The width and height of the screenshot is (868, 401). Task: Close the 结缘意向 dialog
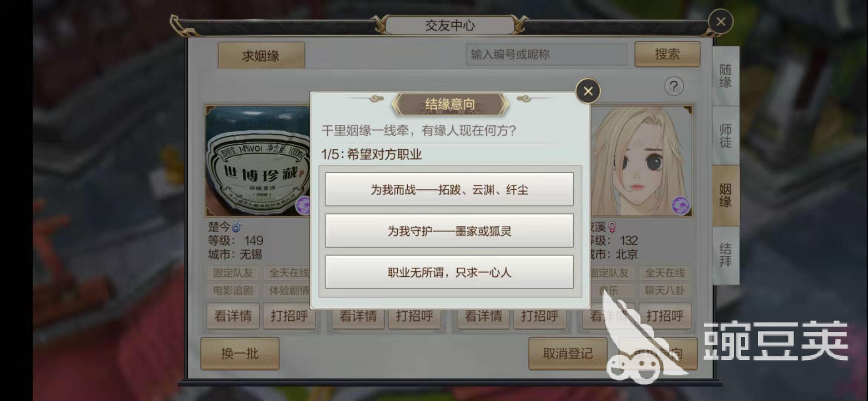coord(588,91)
